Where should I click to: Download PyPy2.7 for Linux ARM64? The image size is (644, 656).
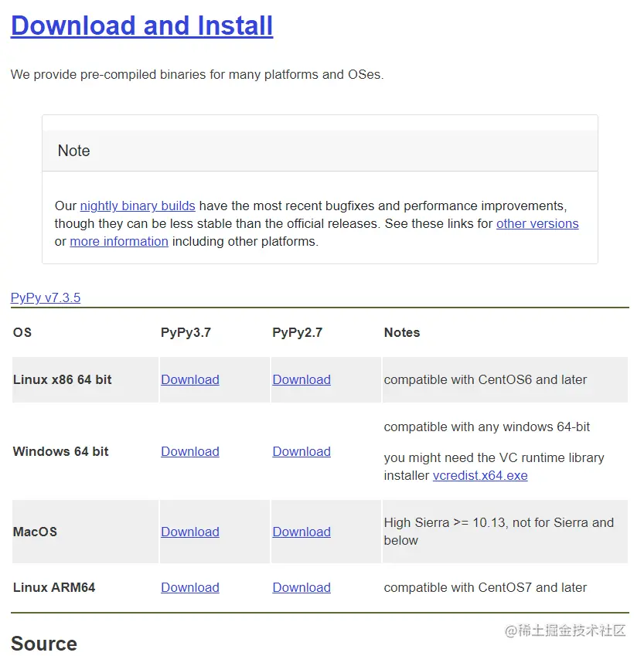[302, 587]
